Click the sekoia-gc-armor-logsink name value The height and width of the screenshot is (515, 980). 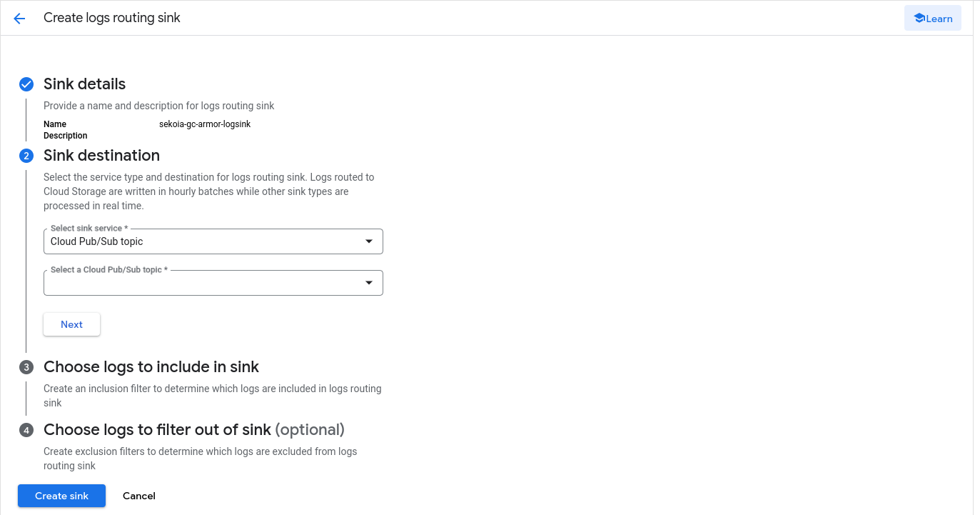point(205,124)
